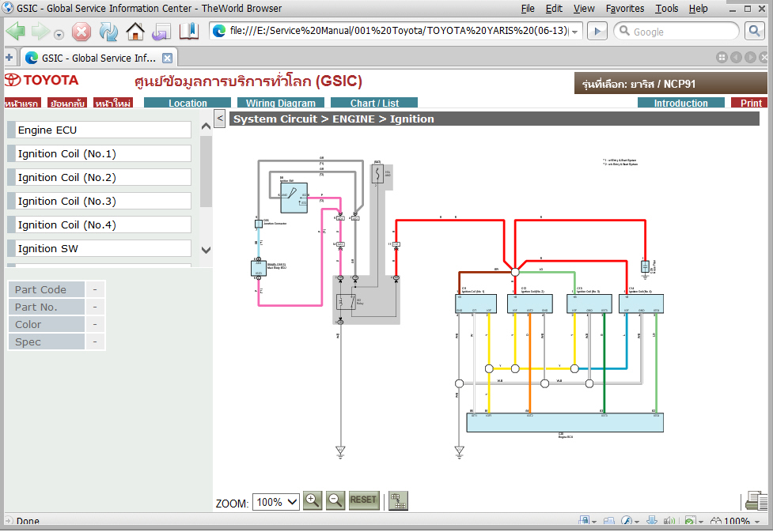Click the RESET zoom button

tap(364, 500)
